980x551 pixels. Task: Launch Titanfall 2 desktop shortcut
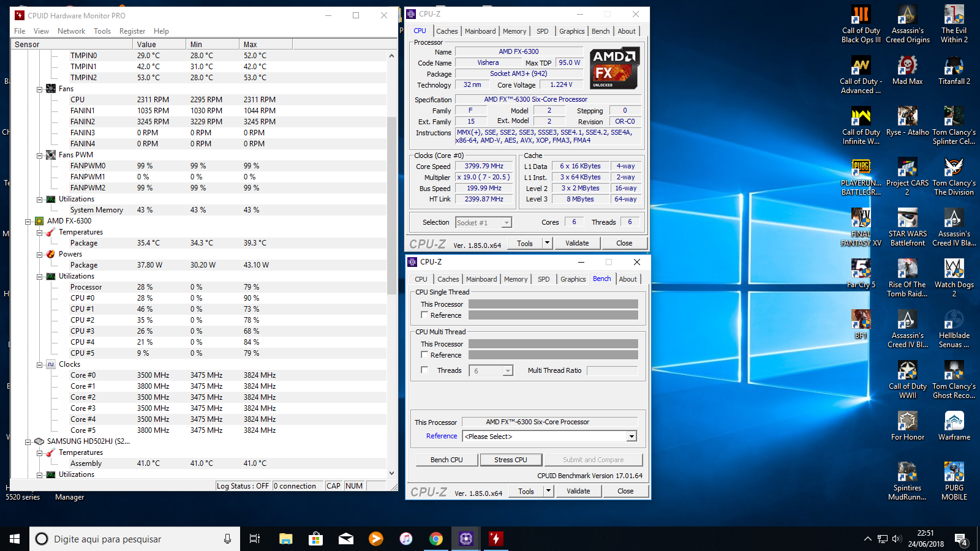coord(954,70)
